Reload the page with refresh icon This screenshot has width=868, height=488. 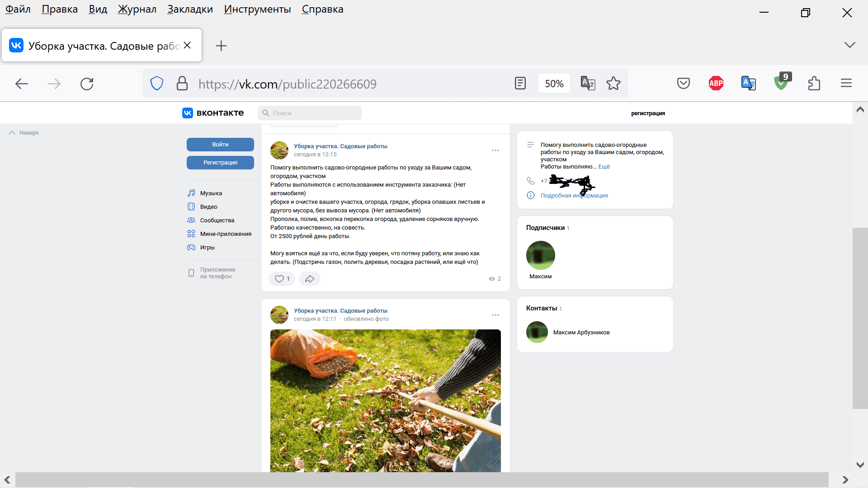(x=87, y=84)
